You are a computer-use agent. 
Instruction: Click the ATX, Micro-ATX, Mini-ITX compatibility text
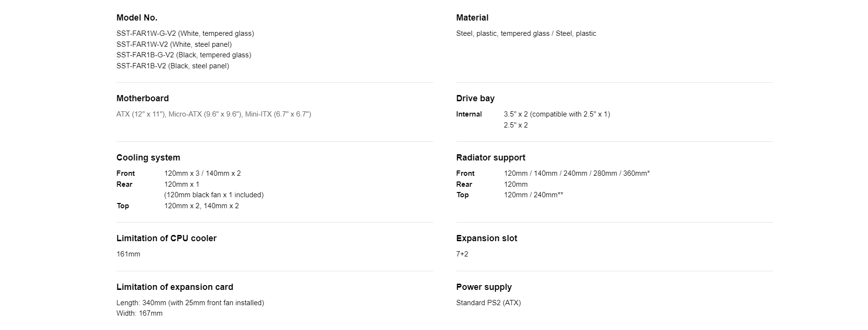pyautogui.click(x=214, y=114)
